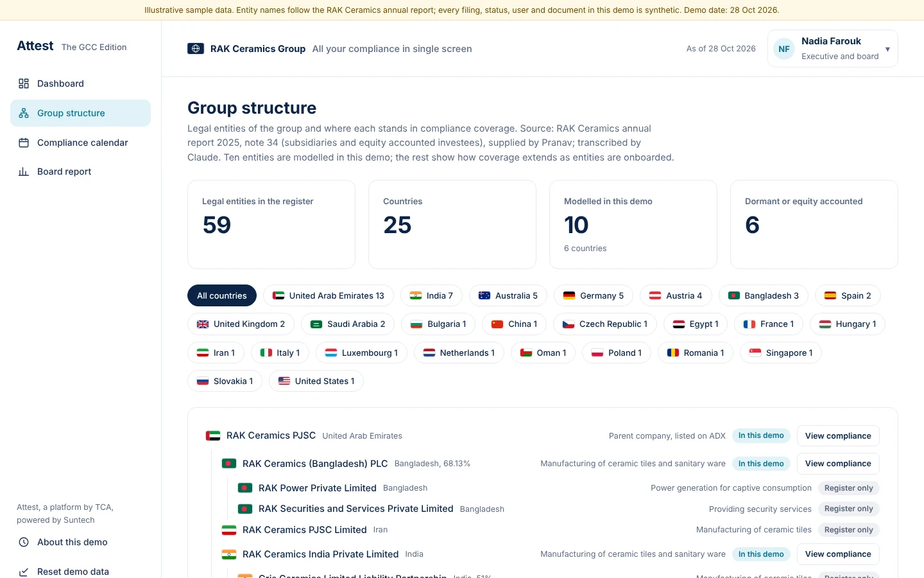Filter entities by Austria 4
Screen dimensions: 924x578
click(676, 295)
